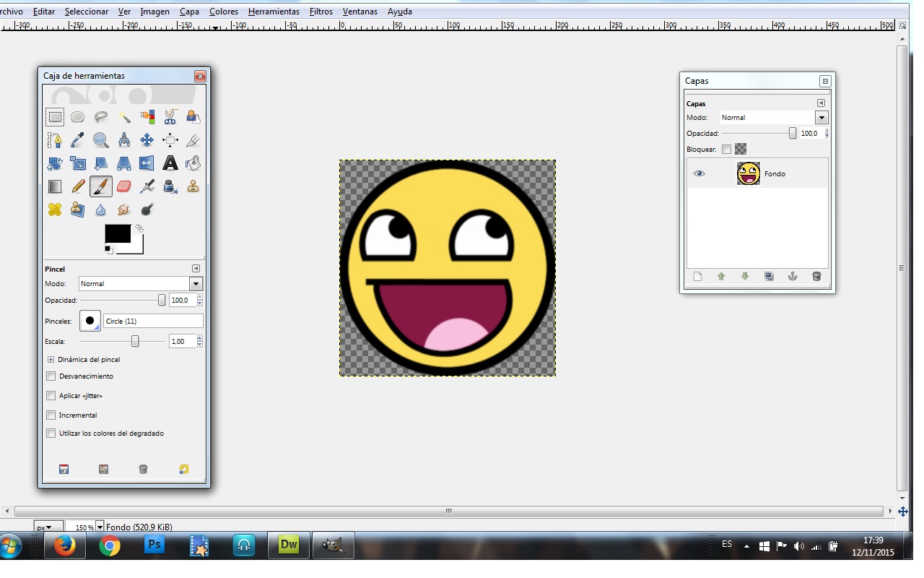
Task: Activate the Shear tool
Action: [101, 163]
